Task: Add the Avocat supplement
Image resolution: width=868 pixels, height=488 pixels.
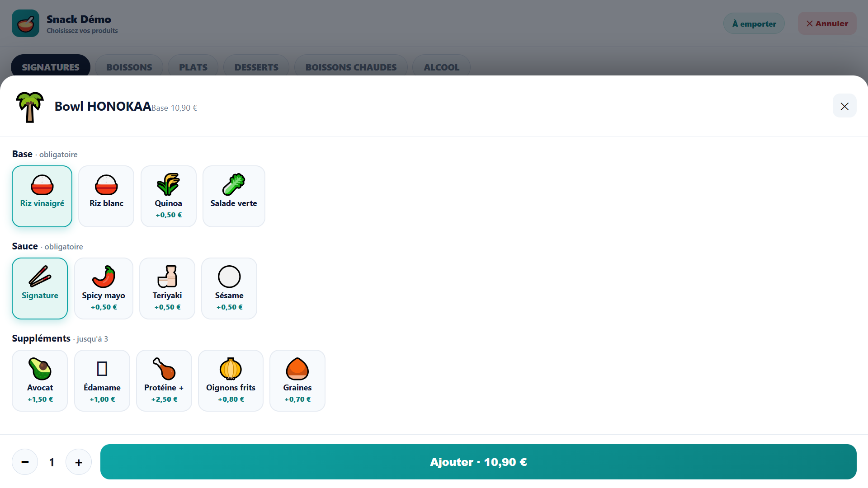Action: coord(40,380)
